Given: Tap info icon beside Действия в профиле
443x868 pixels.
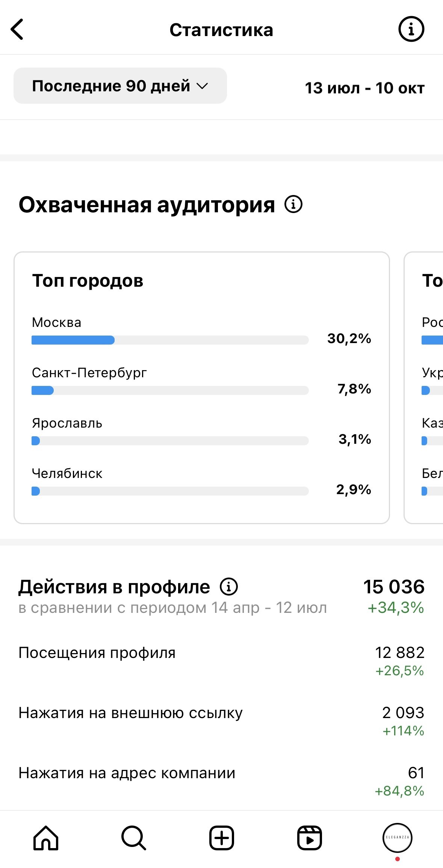Looking at the screenshot, I should [229, 587].
